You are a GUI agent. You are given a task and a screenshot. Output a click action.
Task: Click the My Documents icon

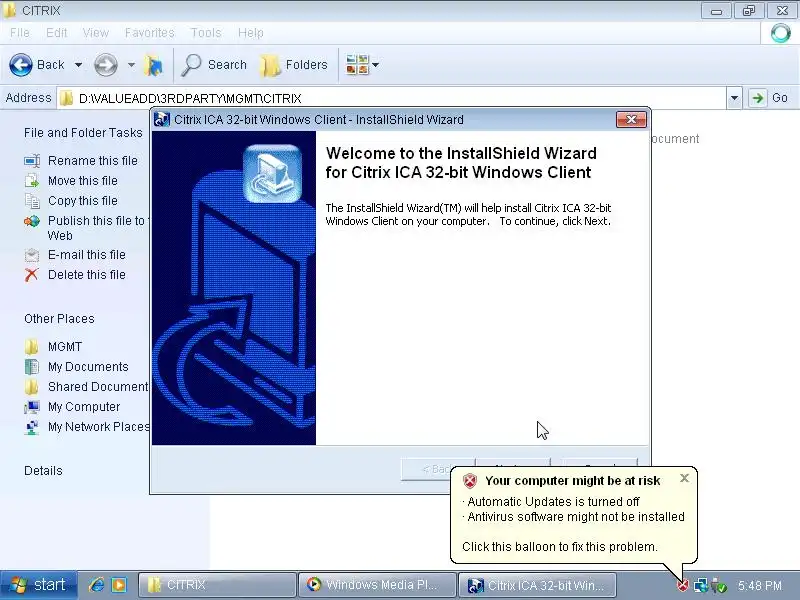32,367
